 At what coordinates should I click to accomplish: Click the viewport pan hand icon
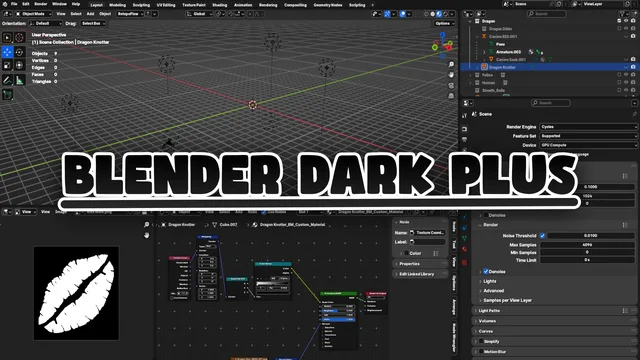point(451,75)
